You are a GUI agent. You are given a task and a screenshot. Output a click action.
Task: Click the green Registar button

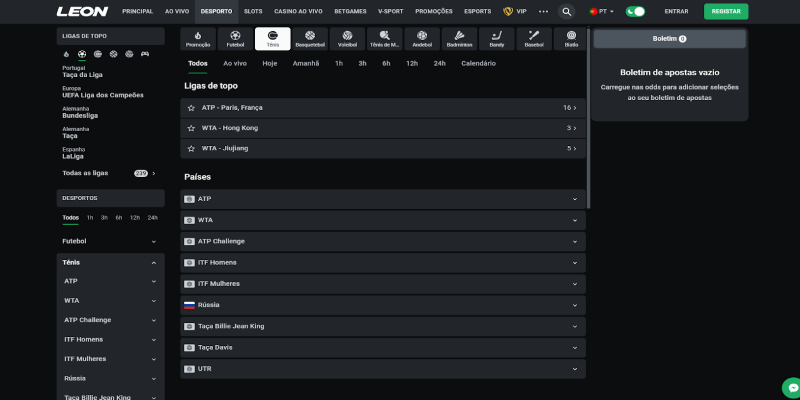726,11
